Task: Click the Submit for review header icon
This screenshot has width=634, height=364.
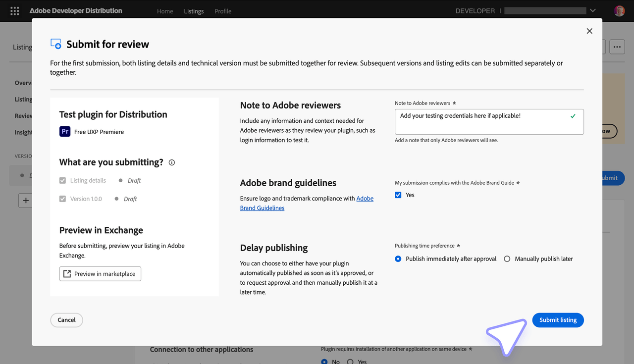Action: pyautogui.click(x=55, y=44)
